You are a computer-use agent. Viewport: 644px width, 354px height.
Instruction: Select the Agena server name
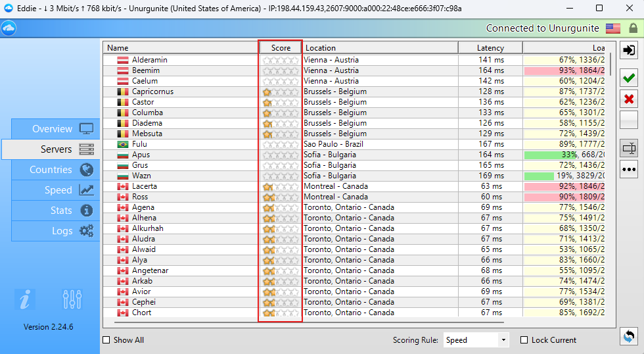pos(143,208)
